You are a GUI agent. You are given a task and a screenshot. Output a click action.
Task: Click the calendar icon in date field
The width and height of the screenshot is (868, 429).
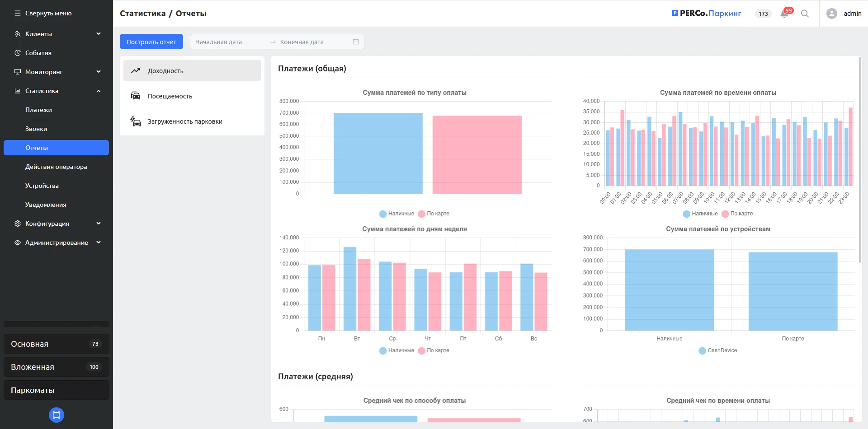coord(356,42)
